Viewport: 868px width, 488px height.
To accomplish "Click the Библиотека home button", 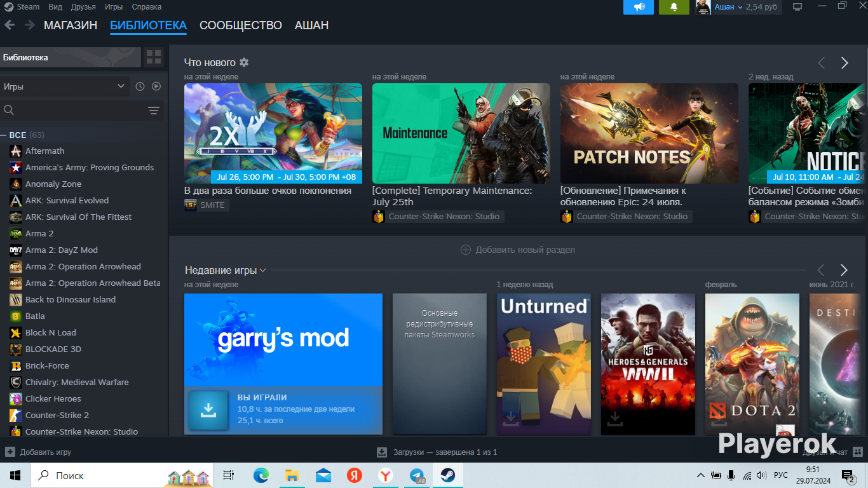I will coord(70,57).
